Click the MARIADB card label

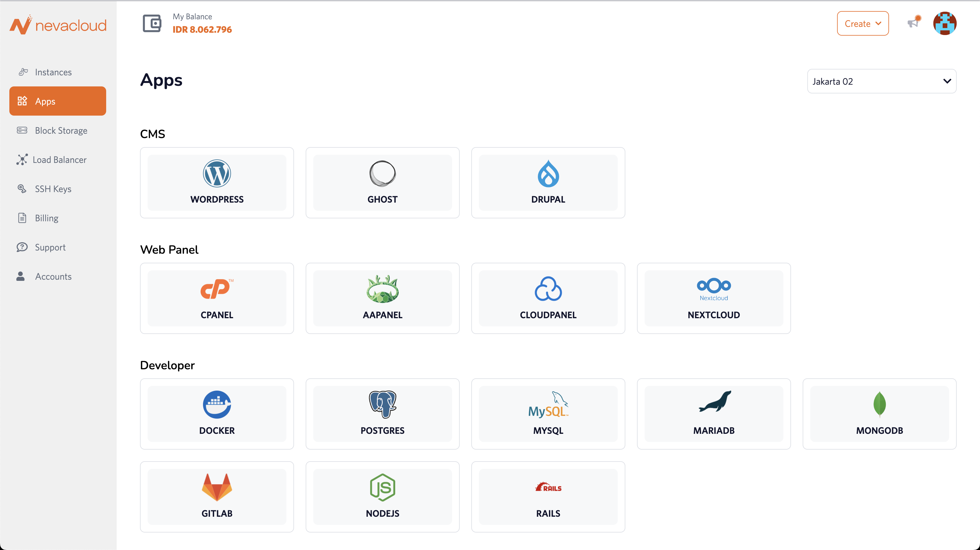[714, 430]
